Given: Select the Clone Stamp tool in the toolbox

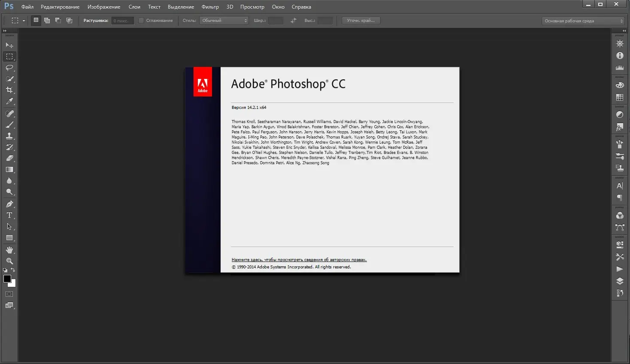Looking at the screenshot, I should pos(9,136).
